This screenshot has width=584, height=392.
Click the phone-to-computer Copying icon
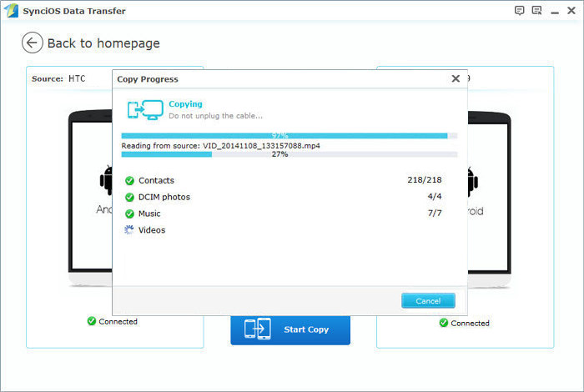pyautogui.click(x=143, y=109)
